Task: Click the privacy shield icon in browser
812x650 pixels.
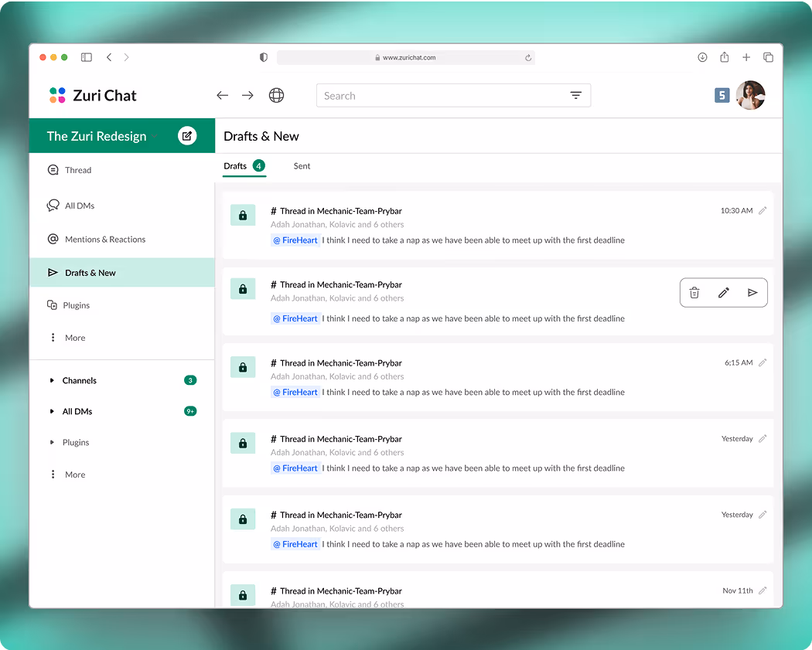Action: tap(264, 57)
